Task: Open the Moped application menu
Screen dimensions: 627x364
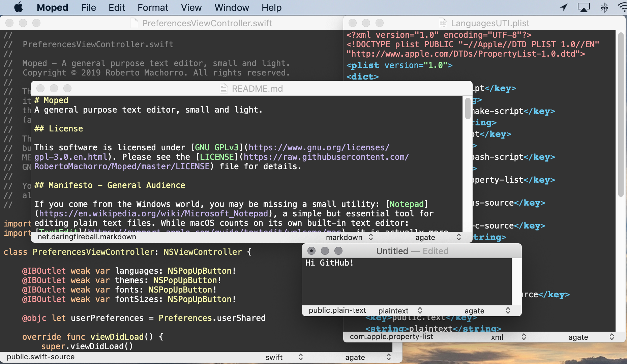Action: (52, 7)
